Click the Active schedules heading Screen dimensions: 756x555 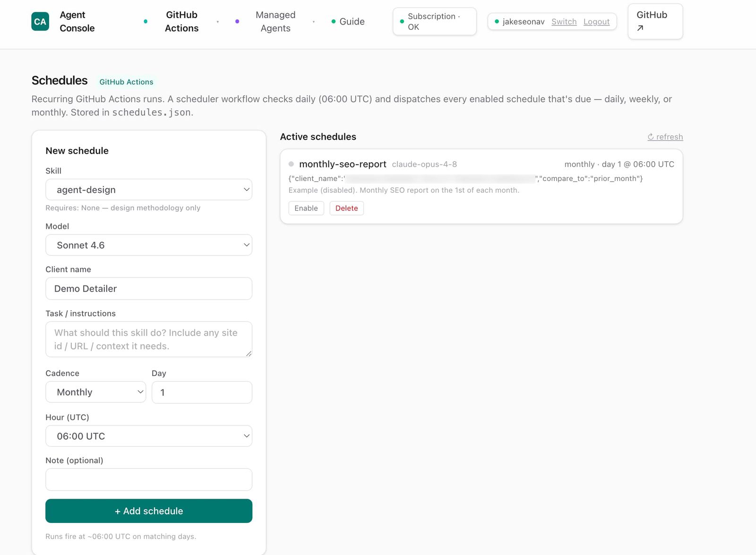tap(318, 137)
